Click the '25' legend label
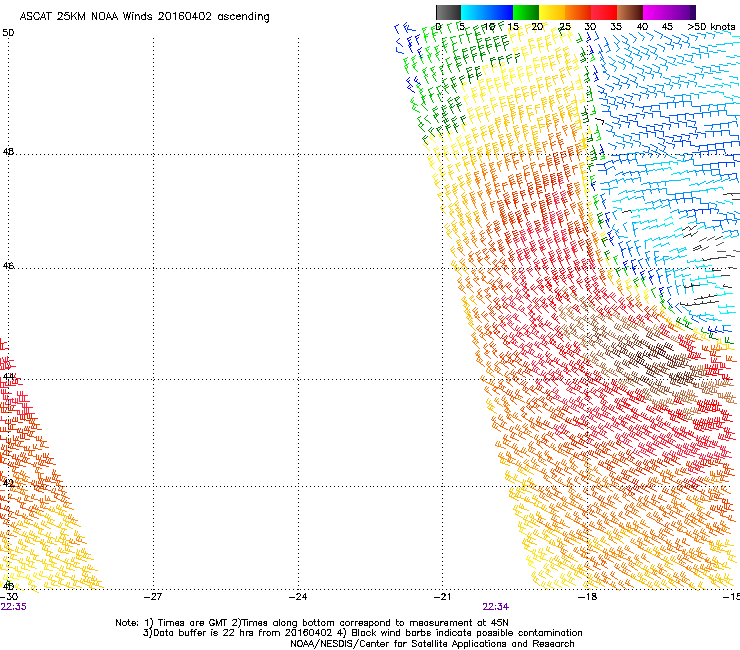Screen dimensions: 740x650 click(x=565, y=27)
